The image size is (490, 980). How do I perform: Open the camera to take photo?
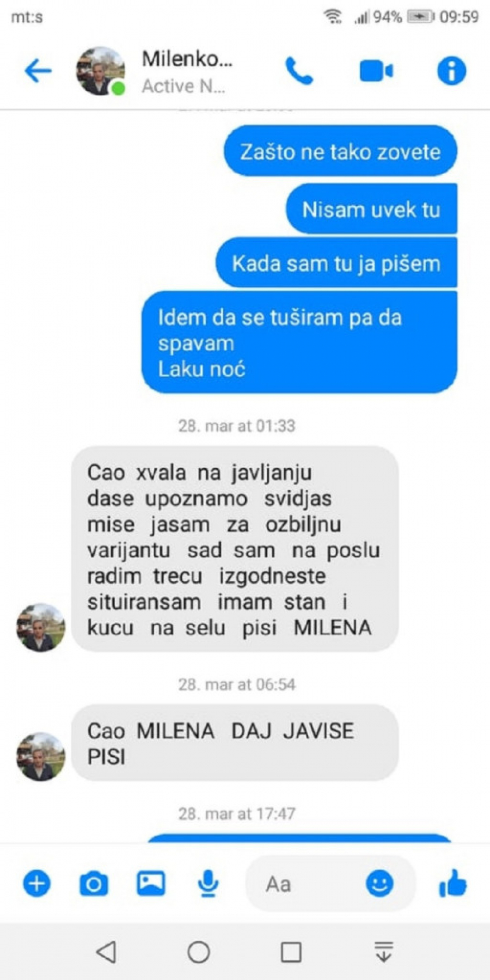[x=94, y=883]
